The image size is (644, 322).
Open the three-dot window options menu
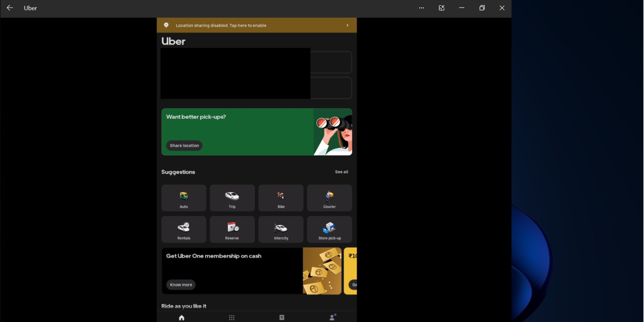(x=421, y=8)
